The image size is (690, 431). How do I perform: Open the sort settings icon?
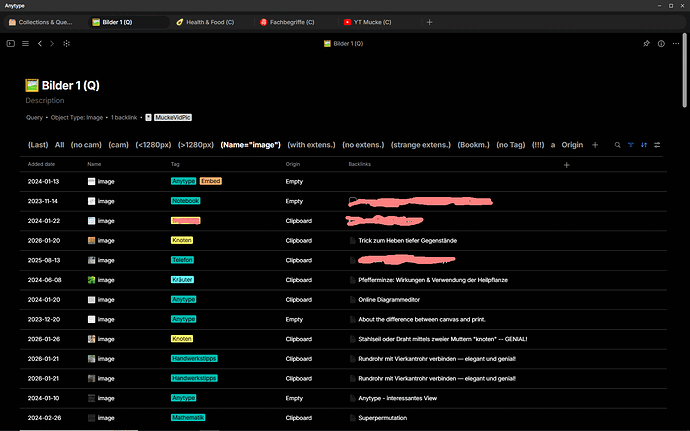click(x=644, y=145)
